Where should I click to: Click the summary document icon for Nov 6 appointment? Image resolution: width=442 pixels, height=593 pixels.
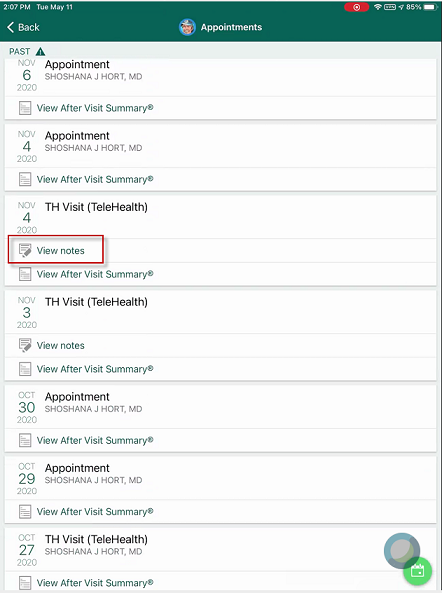pyautogui.click(x=25, y=108)
